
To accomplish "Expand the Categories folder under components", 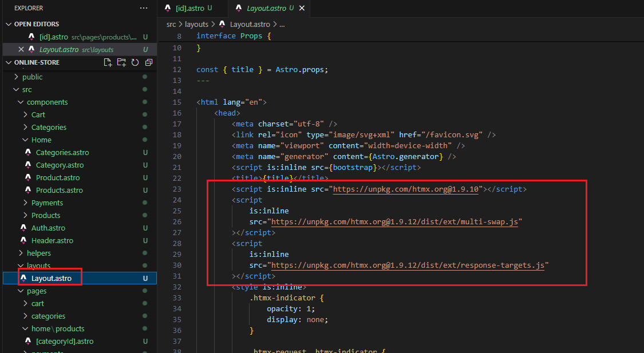I will pyautogui.click(x=25, y=127).
